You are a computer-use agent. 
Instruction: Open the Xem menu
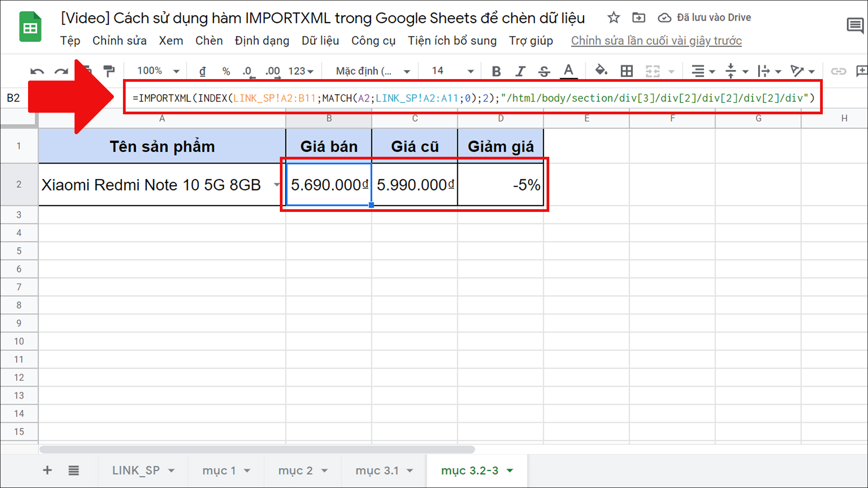pyautogui.click(x=171, y=41)
